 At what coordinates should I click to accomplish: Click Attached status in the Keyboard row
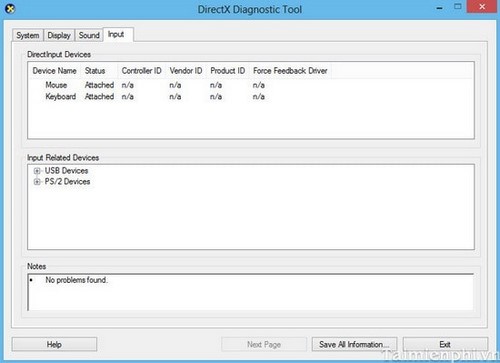pos(99,97)
